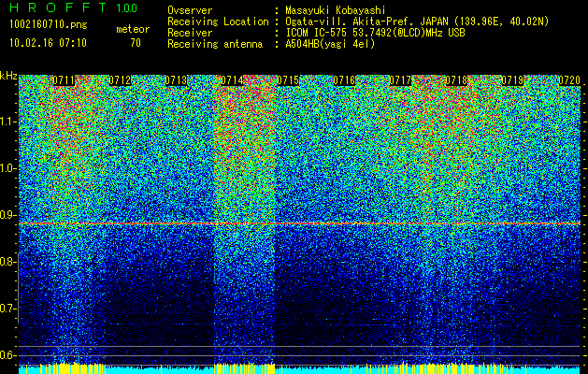Click the 1.0 kHz axis label

(x=7, y=168)
